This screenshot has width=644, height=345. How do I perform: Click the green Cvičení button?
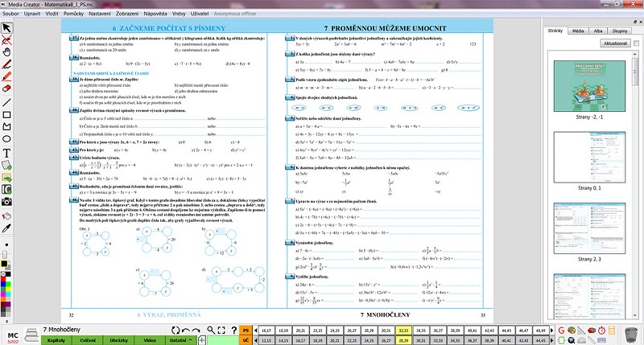(88, 340)
